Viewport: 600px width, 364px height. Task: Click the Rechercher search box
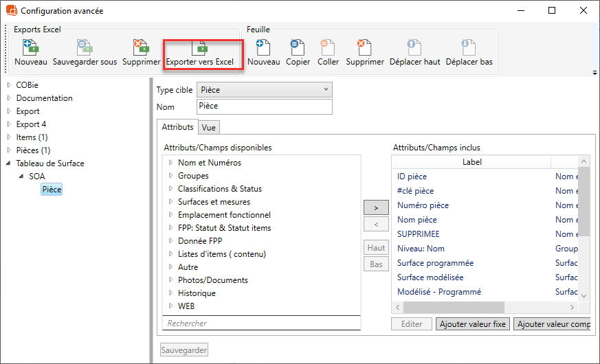pos(261,323)
